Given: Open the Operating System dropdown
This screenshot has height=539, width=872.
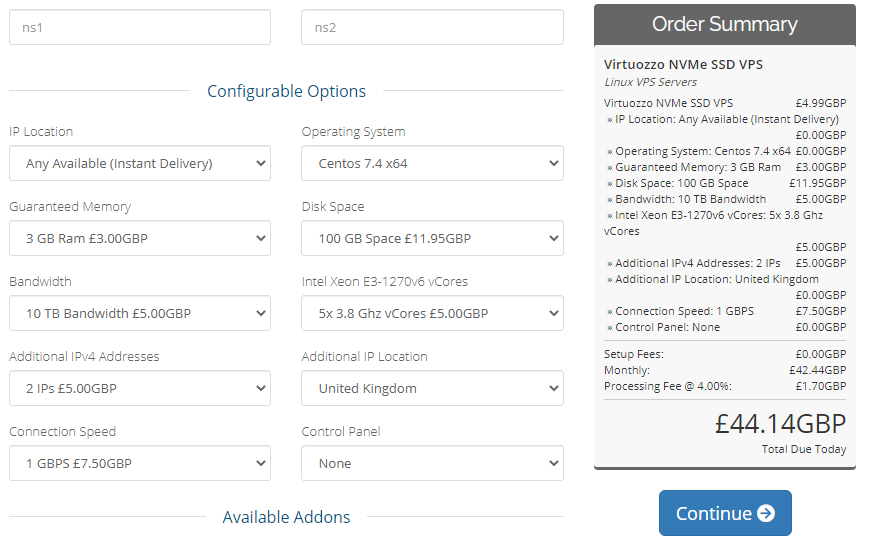Looking at the screenshot, I should 432,163.
